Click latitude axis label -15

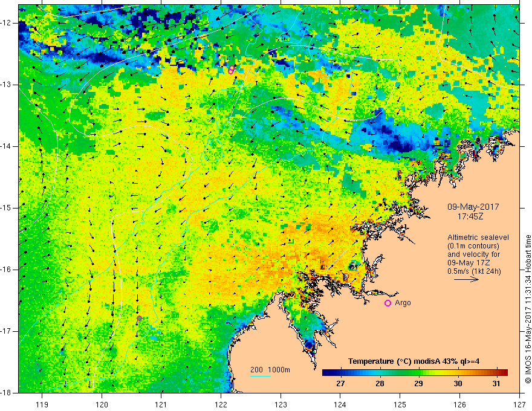pos(7,208)
